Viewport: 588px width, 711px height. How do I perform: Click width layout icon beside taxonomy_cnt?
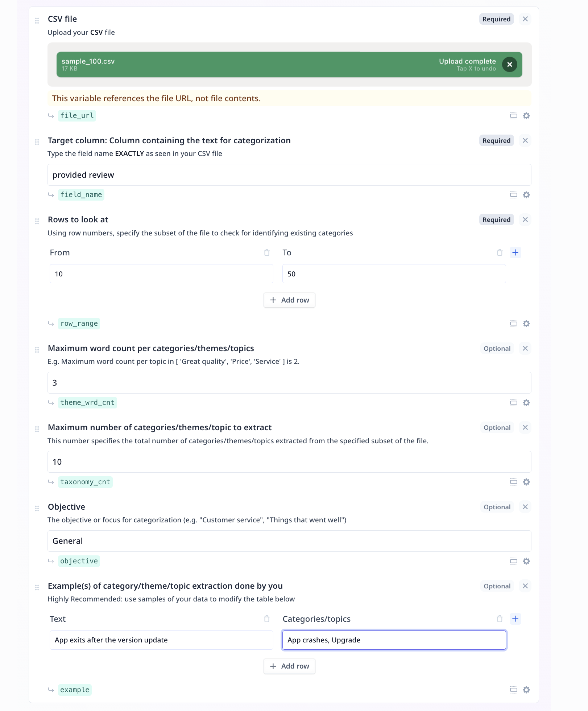point(514,482)
